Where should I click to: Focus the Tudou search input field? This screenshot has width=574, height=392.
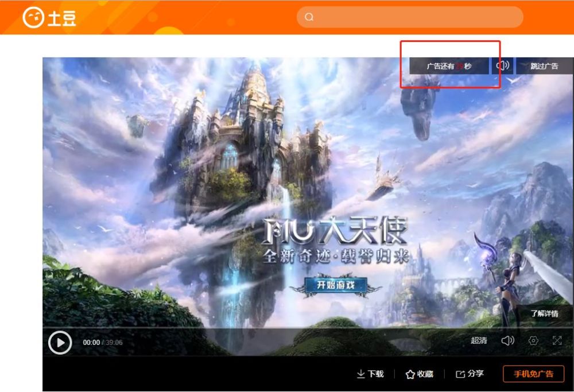[410, 17]
